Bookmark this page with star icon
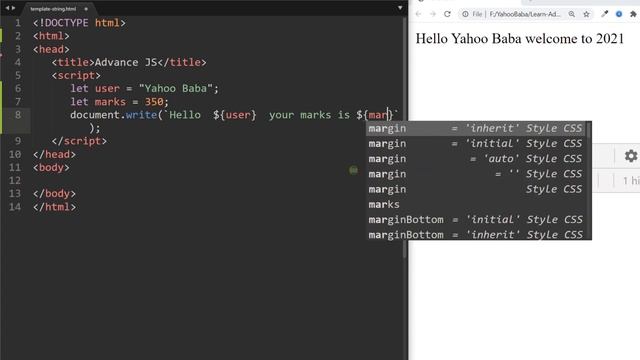 point(587,14)
